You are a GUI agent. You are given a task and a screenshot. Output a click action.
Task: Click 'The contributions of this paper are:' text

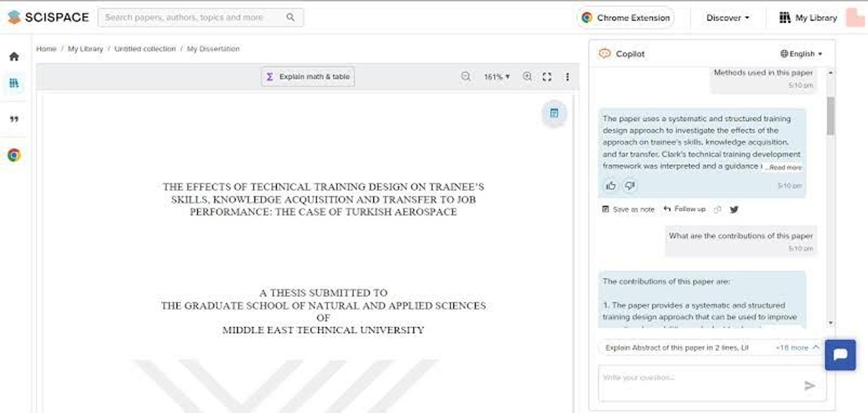coord(666,281)
